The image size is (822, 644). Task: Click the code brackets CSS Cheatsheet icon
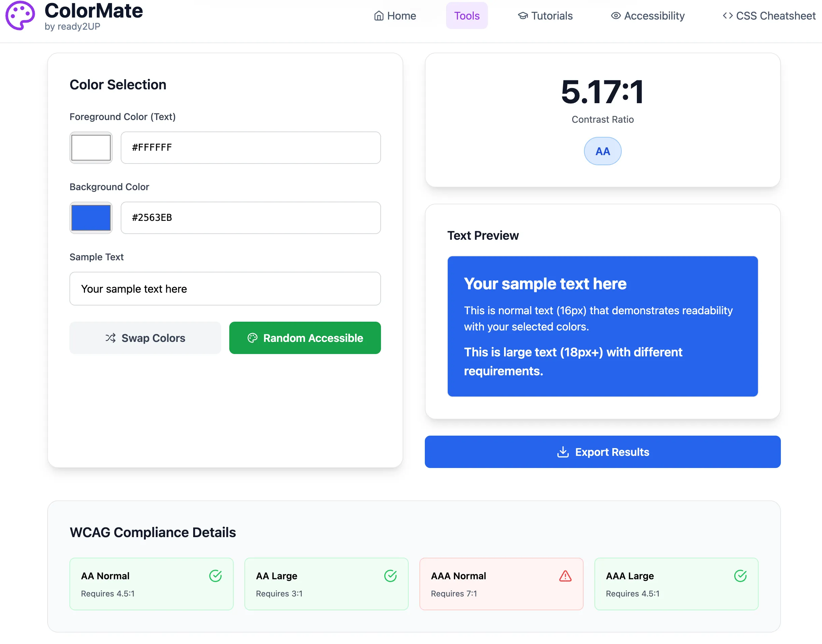(727, 16)
